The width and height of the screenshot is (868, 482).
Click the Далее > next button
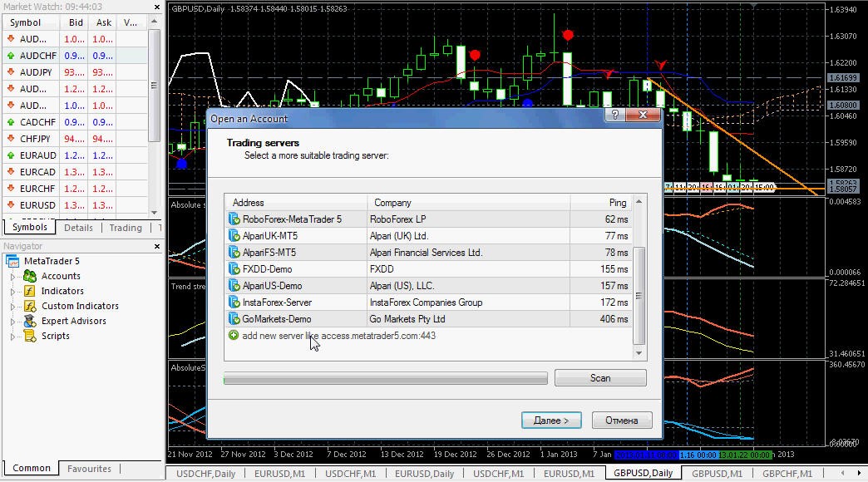551,421
